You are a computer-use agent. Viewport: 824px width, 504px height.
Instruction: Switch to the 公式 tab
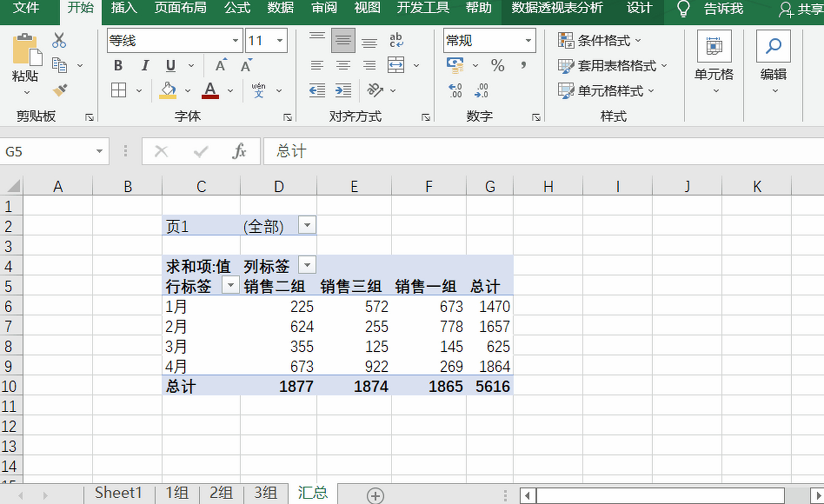coord(237,8)
